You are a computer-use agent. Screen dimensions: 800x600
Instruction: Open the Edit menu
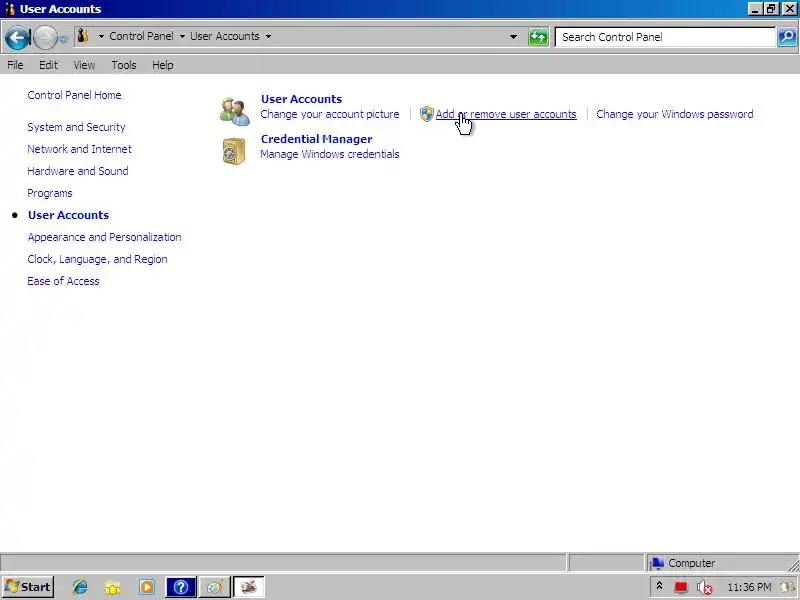click(48, 65)
